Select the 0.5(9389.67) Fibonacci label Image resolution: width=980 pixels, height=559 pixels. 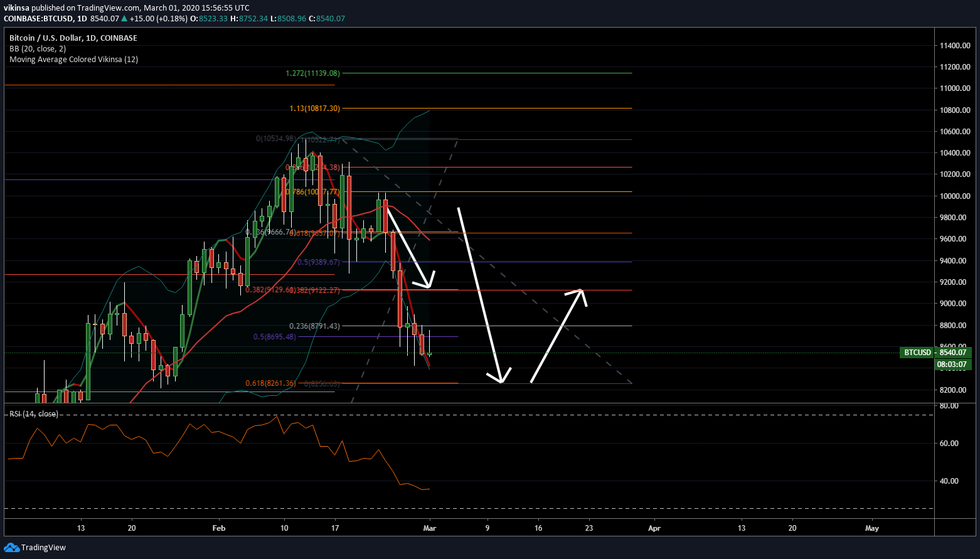[x=318, y=262]
